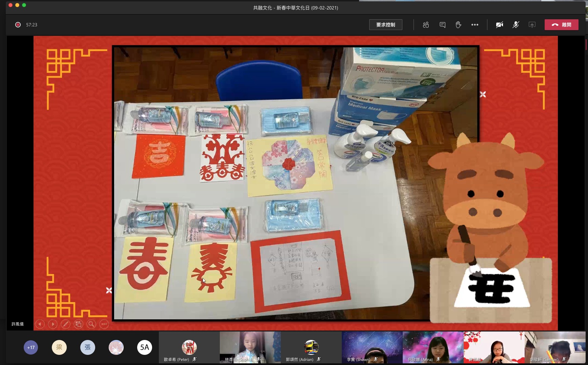Select 許鳳儀 presenter video tile
The width and height of the screenshot is (588, 365).
point(494,347)
